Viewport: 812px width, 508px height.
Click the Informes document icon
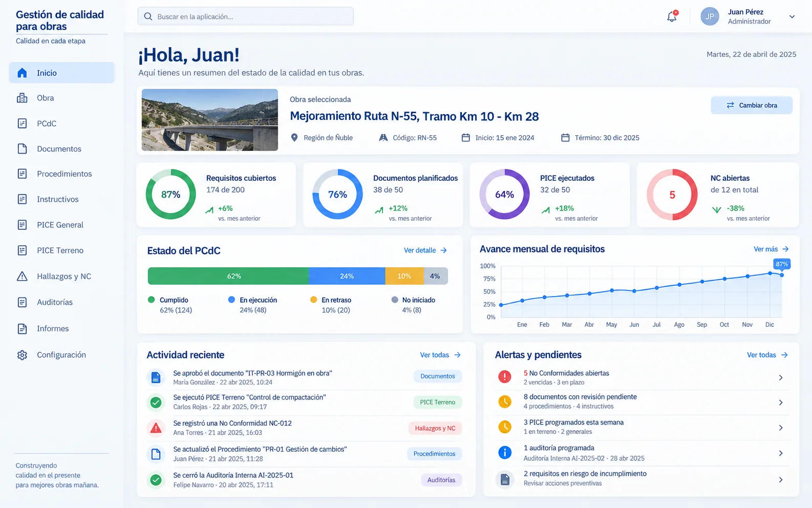click(22, 329)
